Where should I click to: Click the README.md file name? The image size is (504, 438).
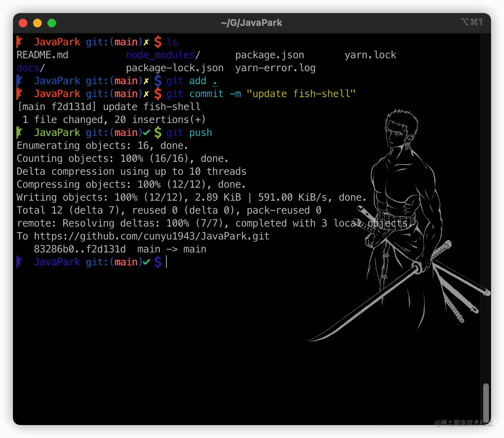[42, 55]
